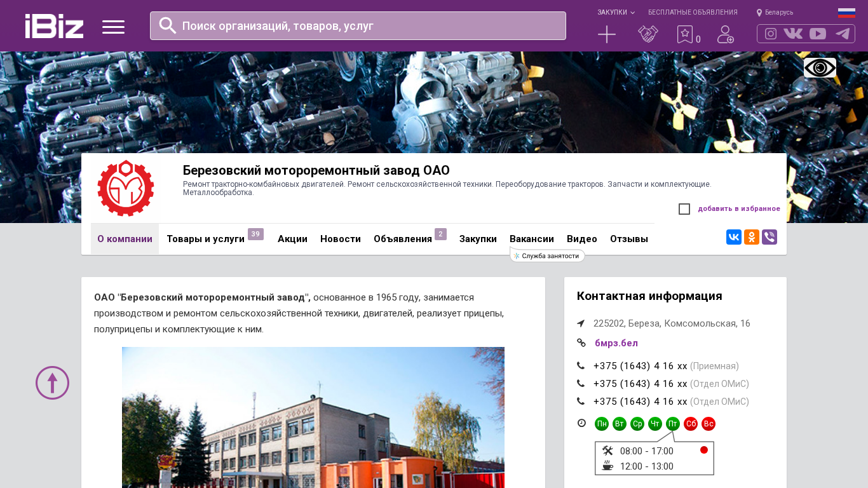Open favorites bookmark star icon

click(684, 34)
